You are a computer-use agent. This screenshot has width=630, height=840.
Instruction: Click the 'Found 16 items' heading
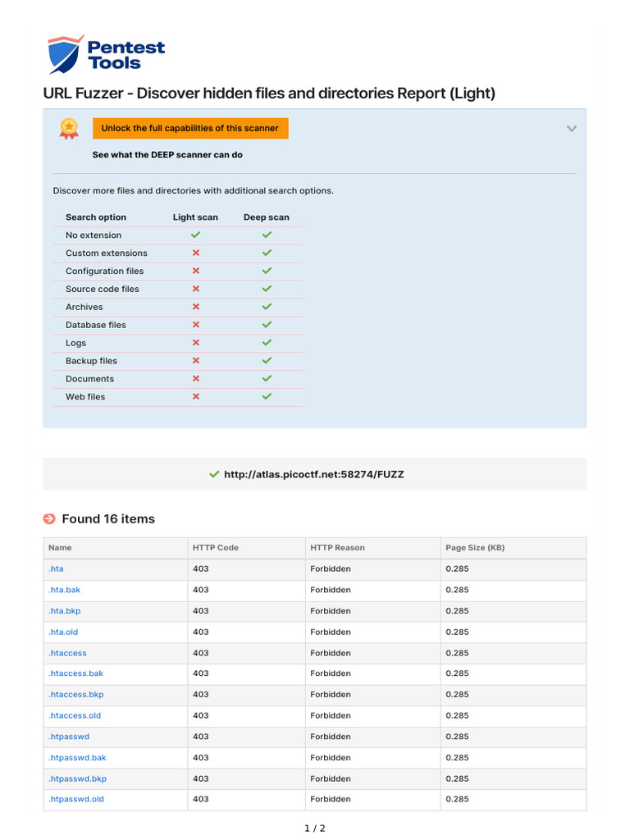click(x=108, y=518)
